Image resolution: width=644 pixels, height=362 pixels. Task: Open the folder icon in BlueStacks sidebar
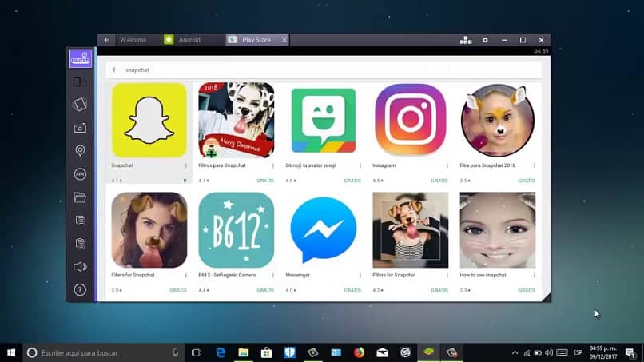80,197
